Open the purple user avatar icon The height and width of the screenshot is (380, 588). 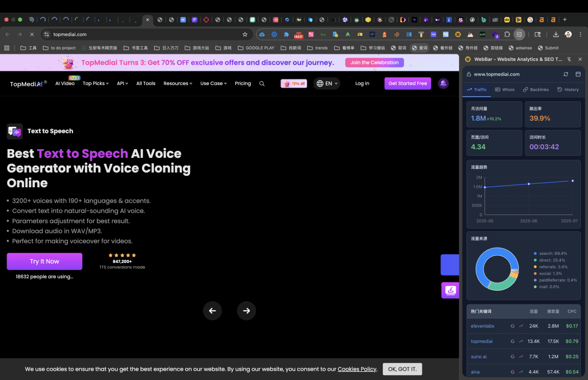click(443, 83)
